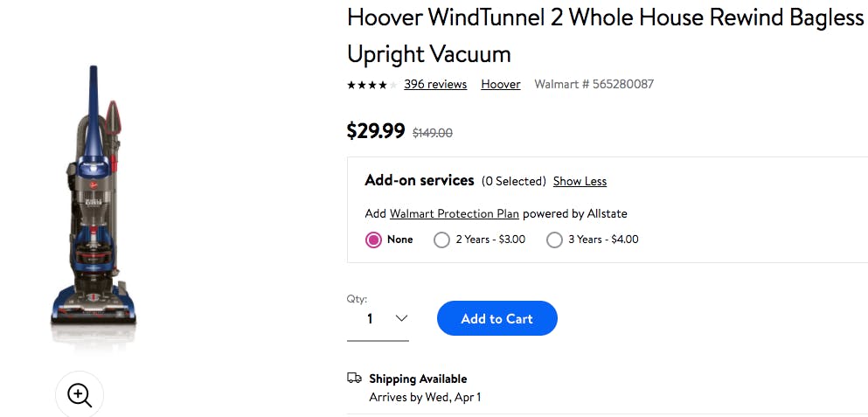Open the 396 reviews link
868x417 pixels.
click(435, 84)
